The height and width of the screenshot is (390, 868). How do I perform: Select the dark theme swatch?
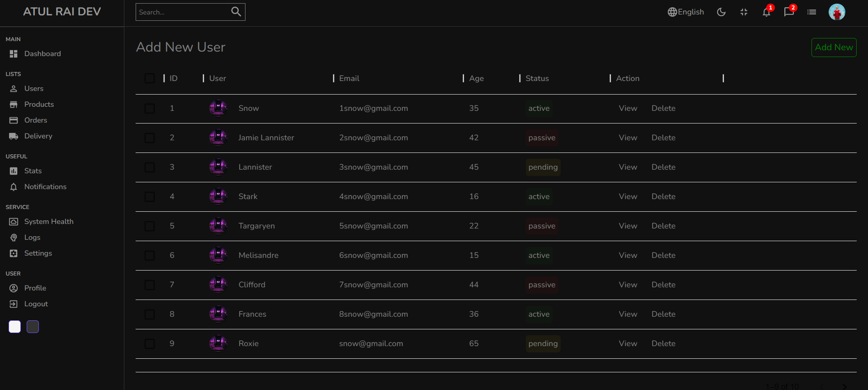pyautogui.click(x=33, y=327)
